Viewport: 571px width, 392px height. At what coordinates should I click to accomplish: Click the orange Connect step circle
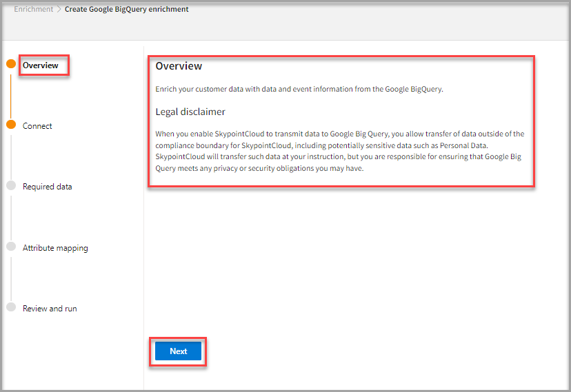tap(11, 125)
